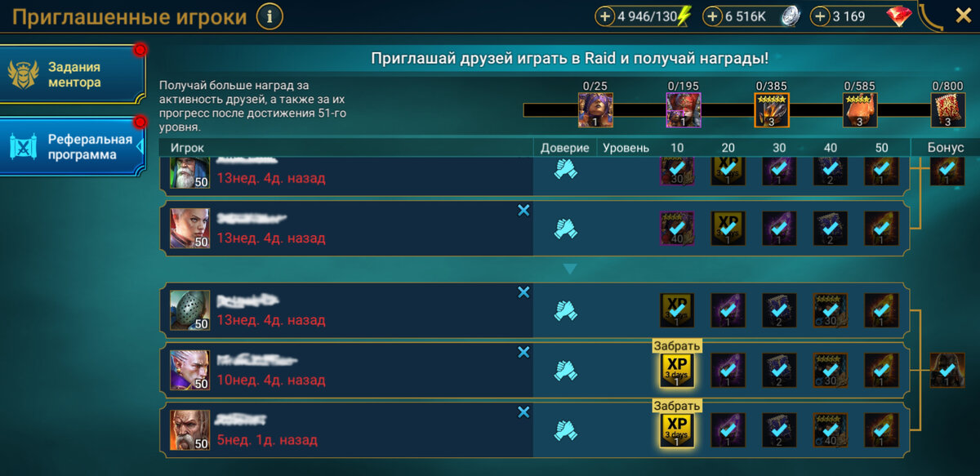The image size is (980, 476).
Task: Add energy via plus icon near 4 946/130
Action: (604, 16)
